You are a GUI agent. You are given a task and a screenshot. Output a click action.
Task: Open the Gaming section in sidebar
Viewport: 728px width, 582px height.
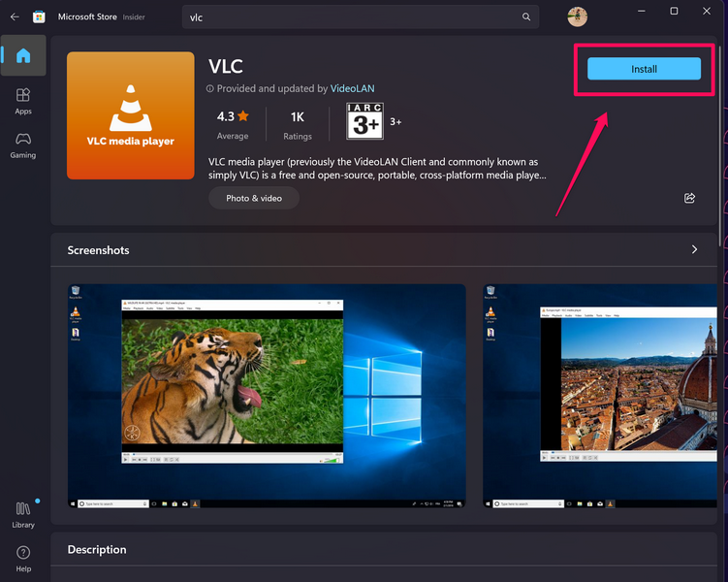pos(23,145)
